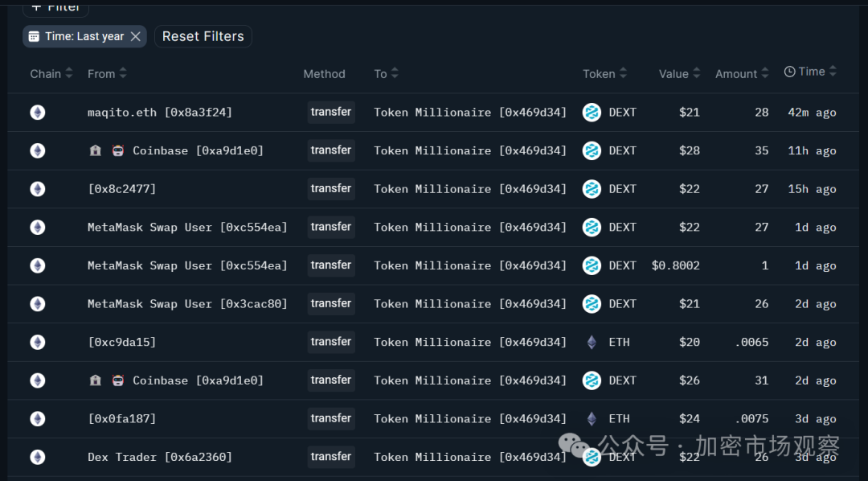Click the 42m ago time cell

[812, 113]
